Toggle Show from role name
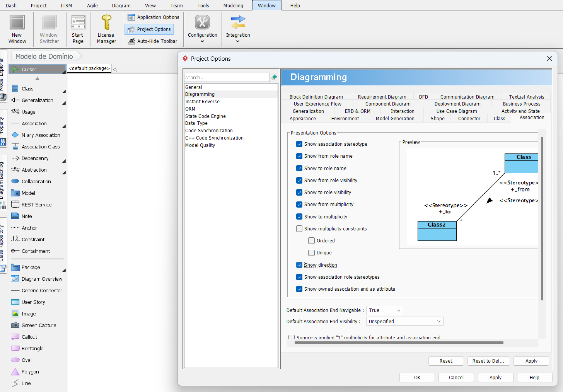563x392 pixels. point(299,156)
